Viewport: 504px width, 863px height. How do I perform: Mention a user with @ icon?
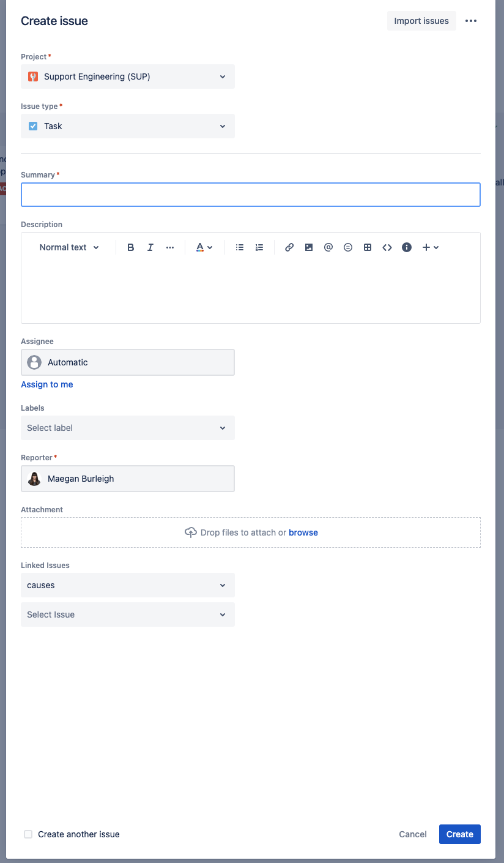(328, 247)
